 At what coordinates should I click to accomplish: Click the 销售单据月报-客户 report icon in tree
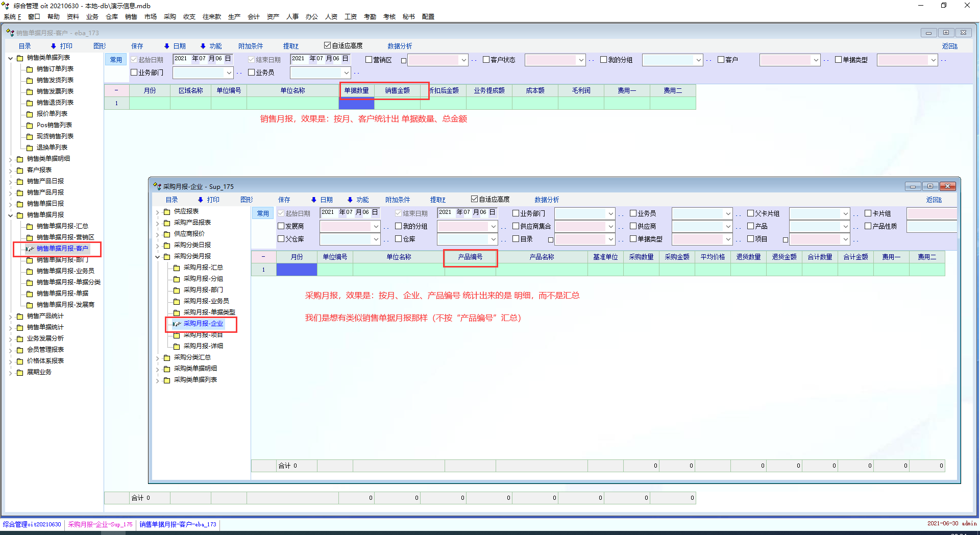[x=30, y=249]
